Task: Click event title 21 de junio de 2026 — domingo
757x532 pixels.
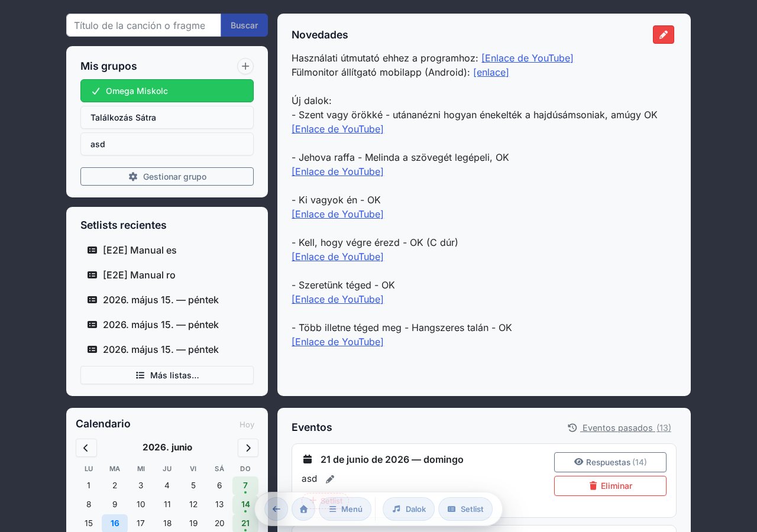Action: click(x=392, y=459)
